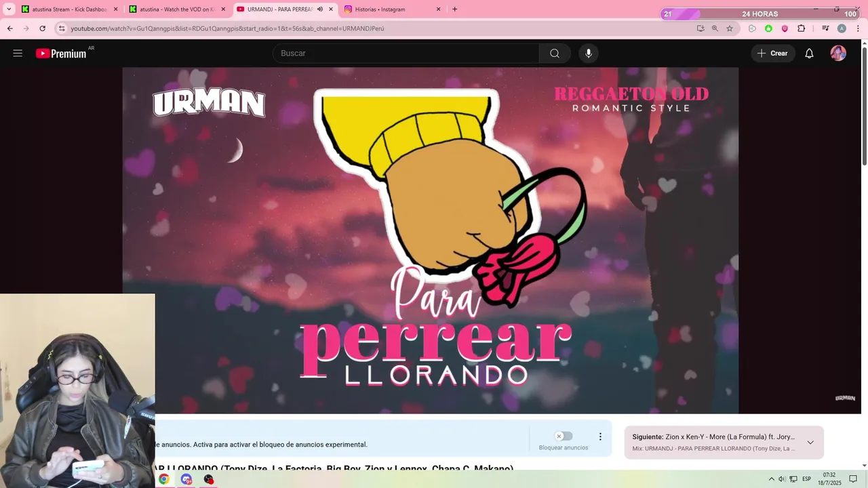
Task: Open Chrome from the taskbar
Action: point(163,479)
